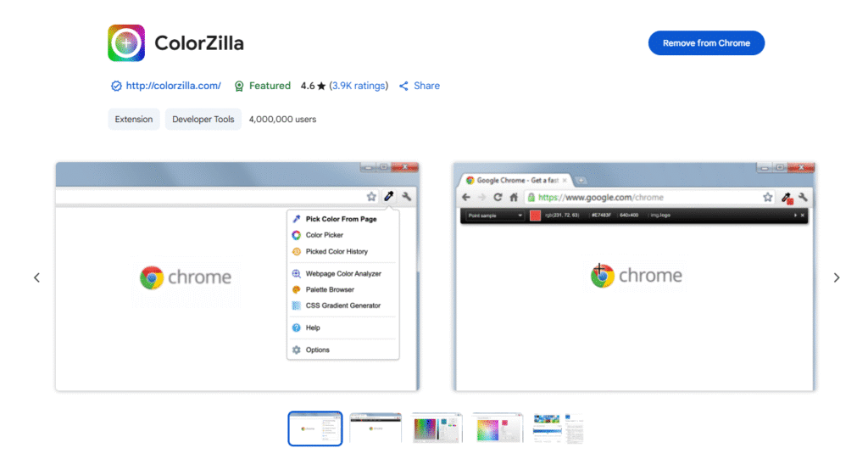Click the wrench icon in first screenshot

[406, 196]
